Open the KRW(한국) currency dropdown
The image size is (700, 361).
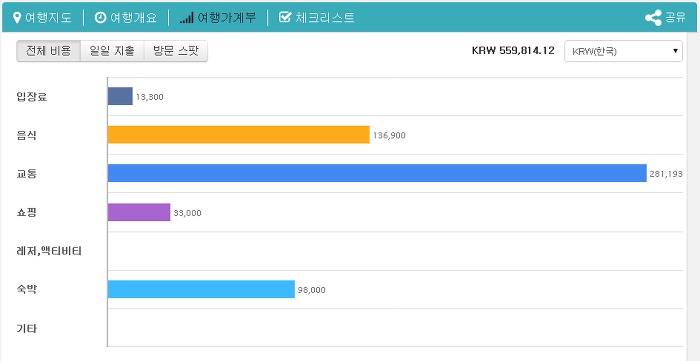(623, 51)
